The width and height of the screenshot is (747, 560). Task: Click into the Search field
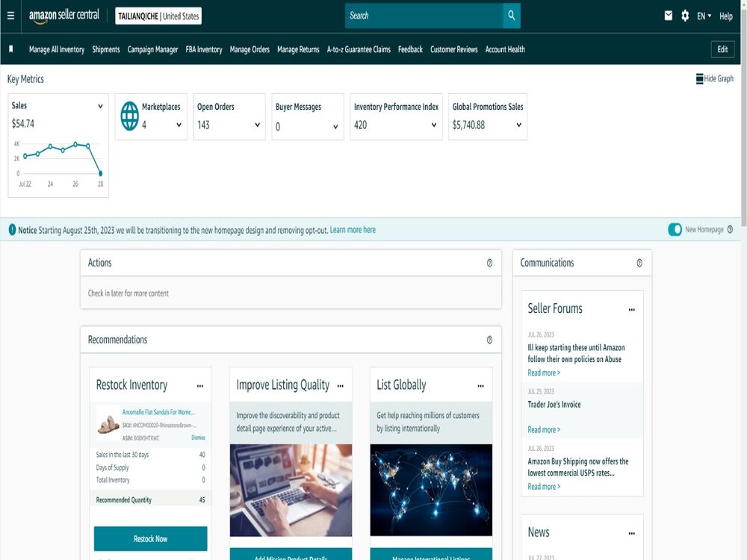(x=424, y=16)
